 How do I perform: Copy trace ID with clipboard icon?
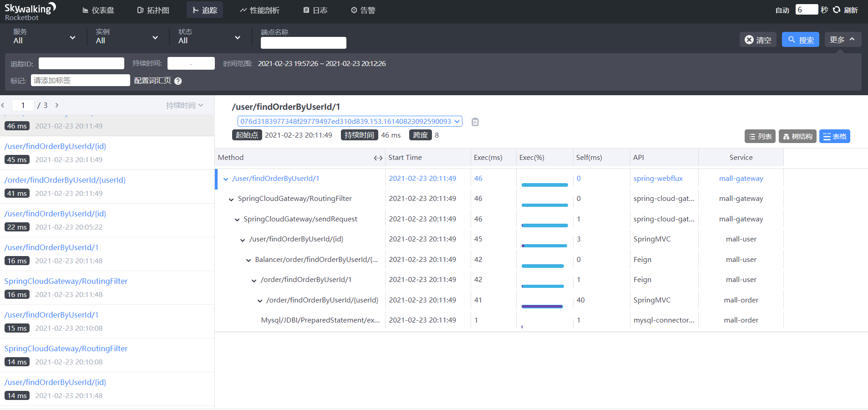[475, 122]
